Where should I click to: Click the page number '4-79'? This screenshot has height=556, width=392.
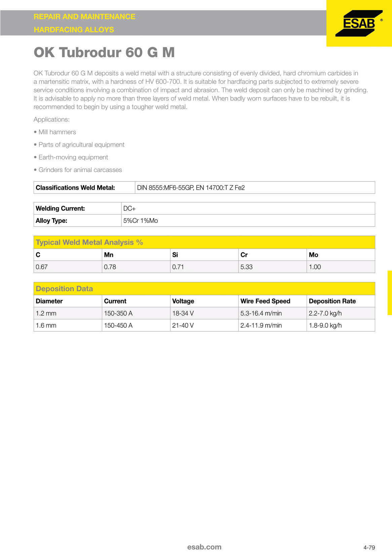tap(369, 548)
